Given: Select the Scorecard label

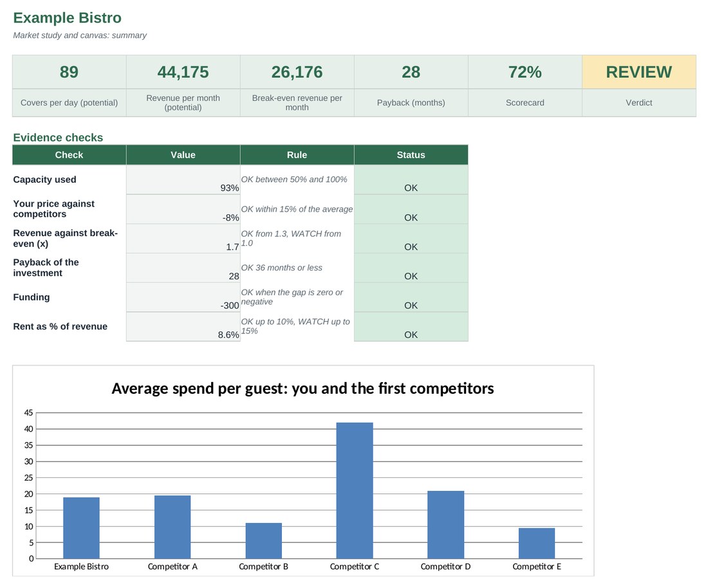Looking at the screenshot, I should 525,102.
